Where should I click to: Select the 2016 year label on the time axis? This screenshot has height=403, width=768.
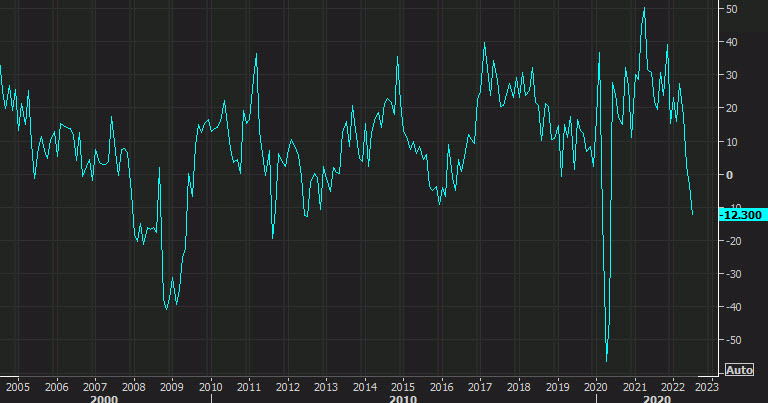coord(442,387)
